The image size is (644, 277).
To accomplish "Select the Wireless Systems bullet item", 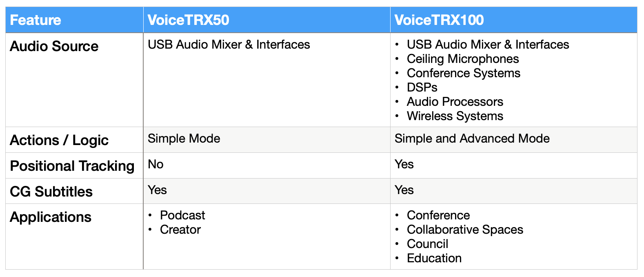I will click(455, 116).
